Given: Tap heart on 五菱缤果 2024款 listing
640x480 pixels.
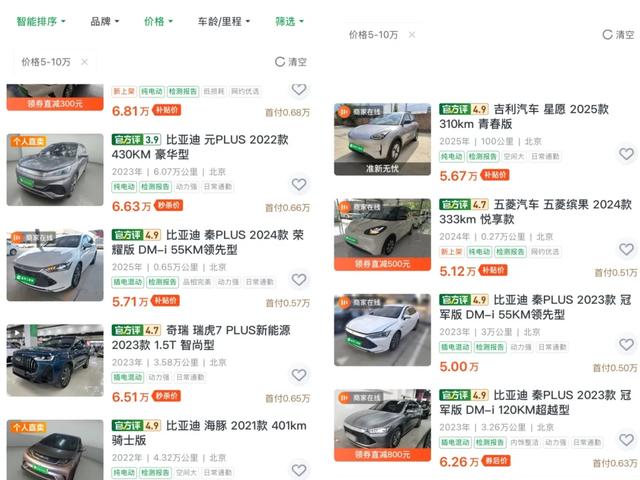Looking at the screenshot, I should coord(626,249).
